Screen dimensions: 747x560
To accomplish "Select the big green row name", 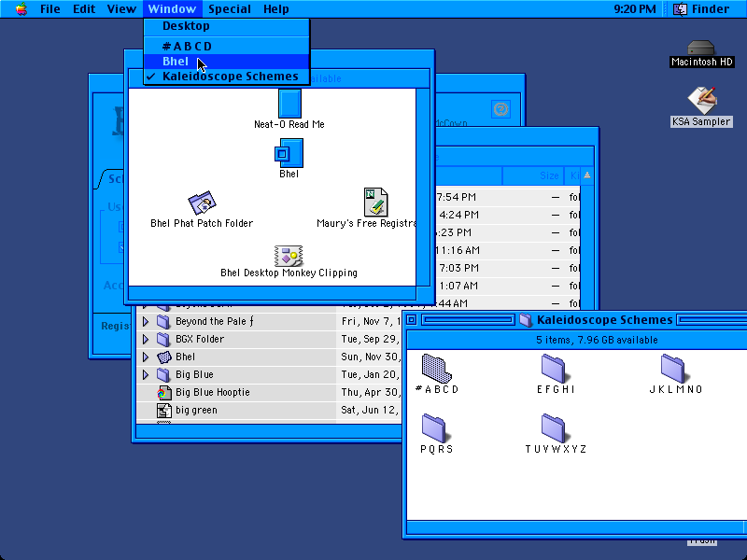I will click(196, 410).
